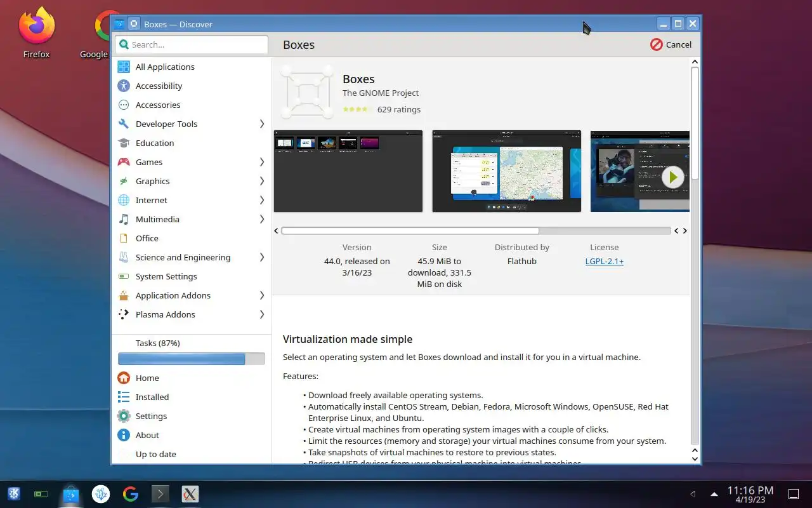Expand the Multimedia category chevron

pos(261,219)
